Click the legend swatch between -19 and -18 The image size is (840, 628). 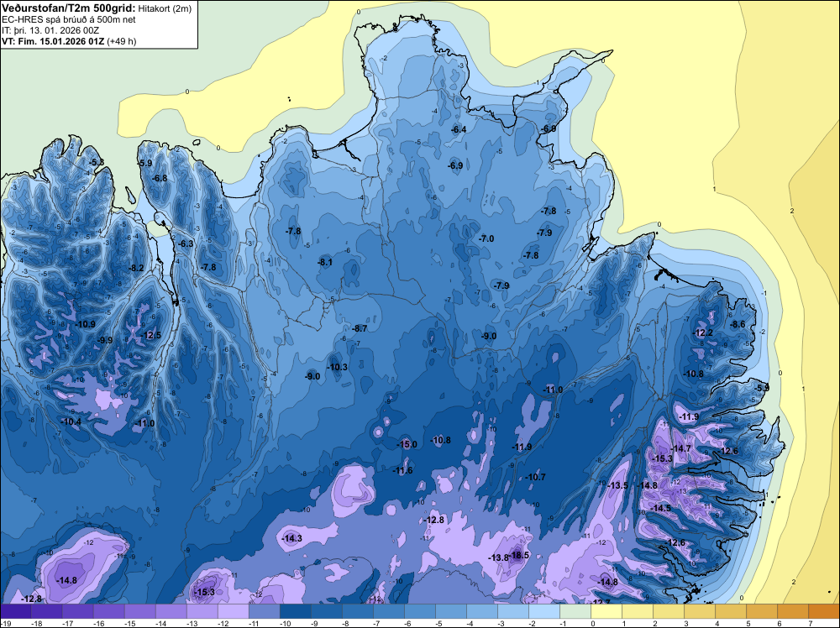point(15,611)
